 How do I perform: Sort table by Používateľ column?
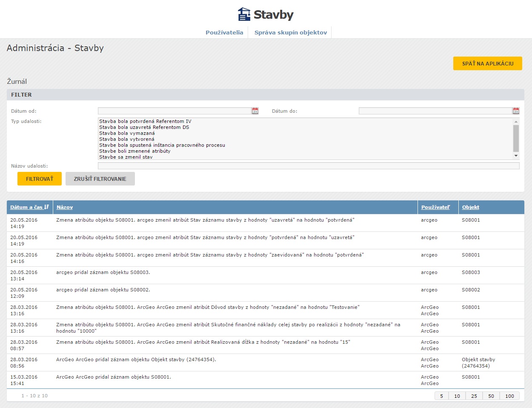pos(435,207)
